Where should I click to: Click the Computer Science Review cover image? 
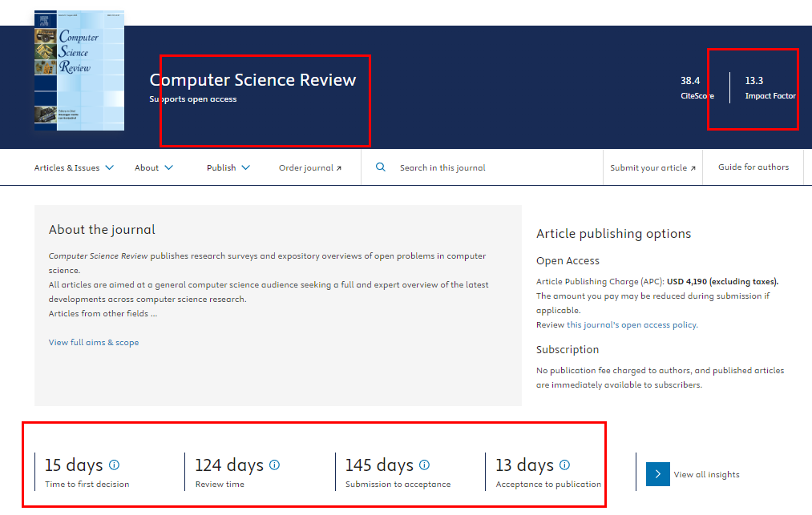pyautogui.click(x=78, y=70)
